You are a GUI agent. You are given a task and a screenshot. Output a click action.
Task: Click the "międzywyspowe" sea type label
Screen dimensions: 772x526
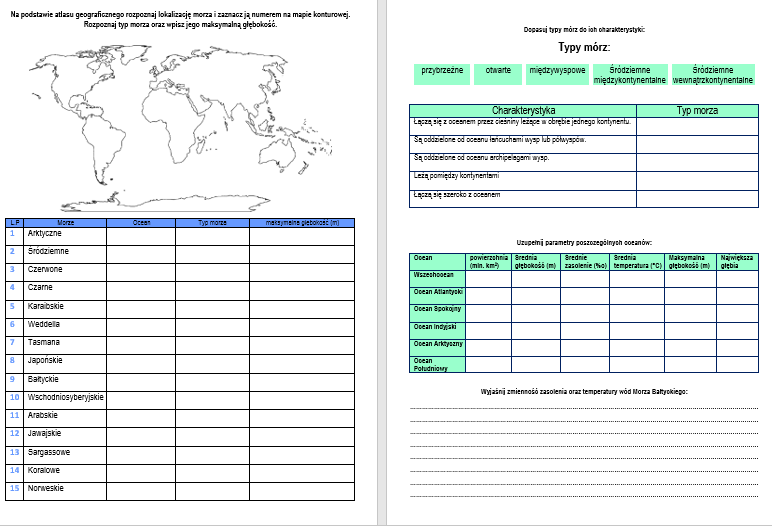click(557, 72)
